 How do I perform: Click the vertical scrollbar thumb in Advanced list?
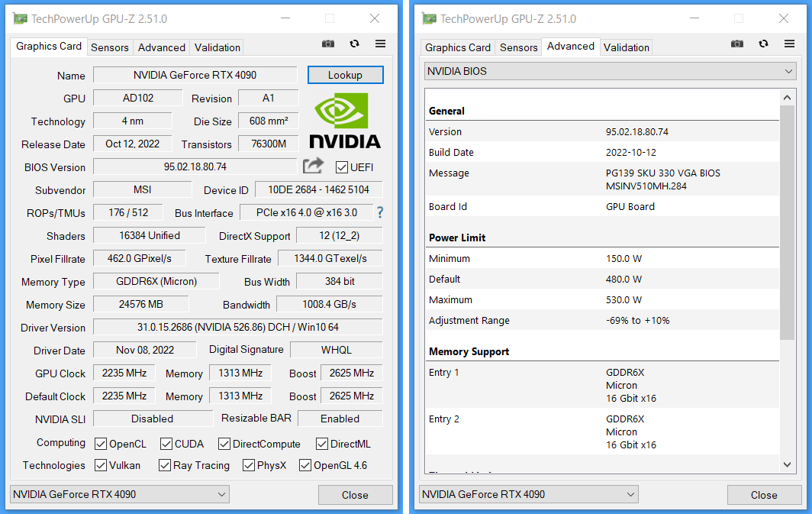tap(787, 223)
